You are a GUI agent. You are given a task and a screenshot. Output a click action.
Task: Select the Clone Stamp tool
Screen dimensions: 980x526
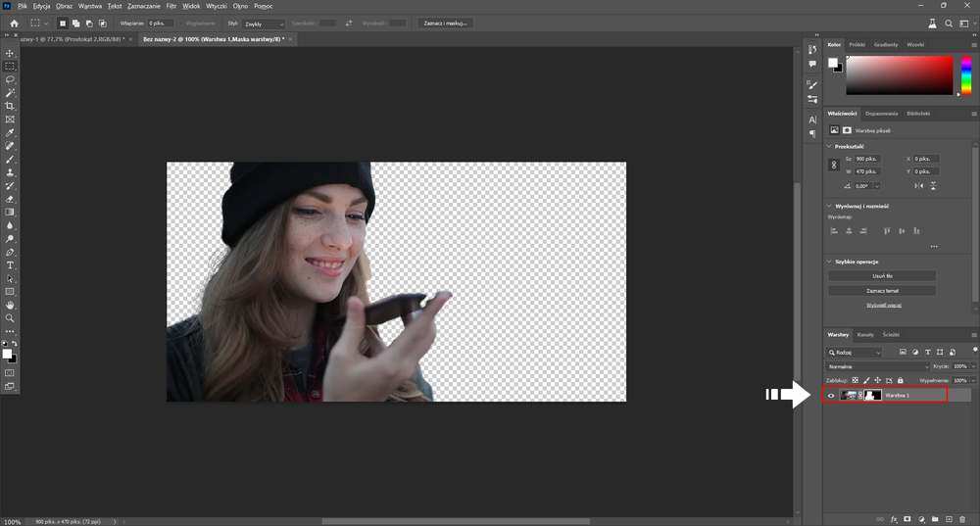coord(10,172)
